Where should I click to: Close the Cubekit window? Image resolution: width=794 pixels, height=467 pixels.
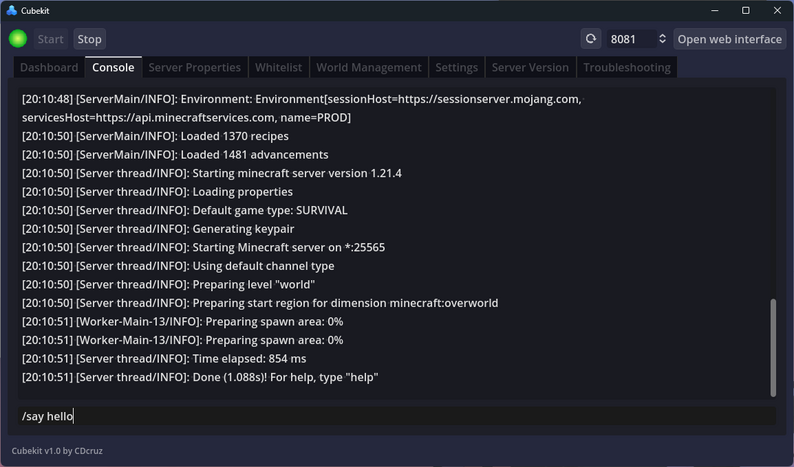pyautogui.click(x=777, y=10)
